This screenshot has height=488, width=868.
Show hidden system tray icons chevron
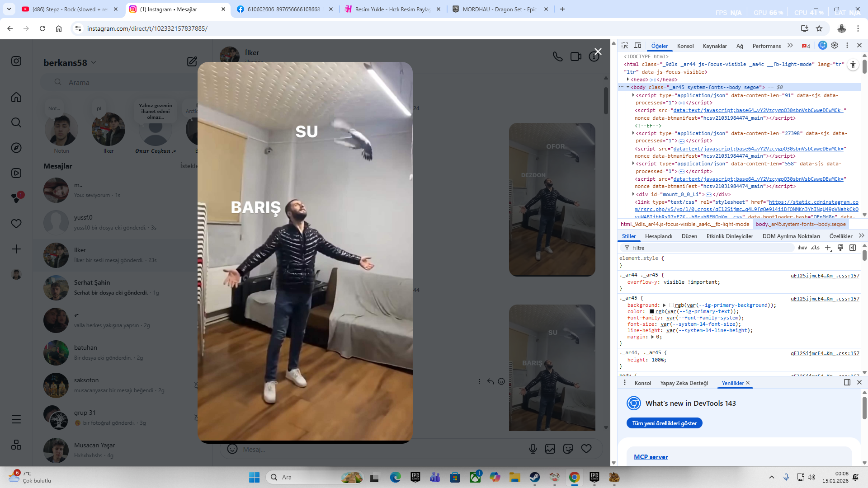coord(772,477)
